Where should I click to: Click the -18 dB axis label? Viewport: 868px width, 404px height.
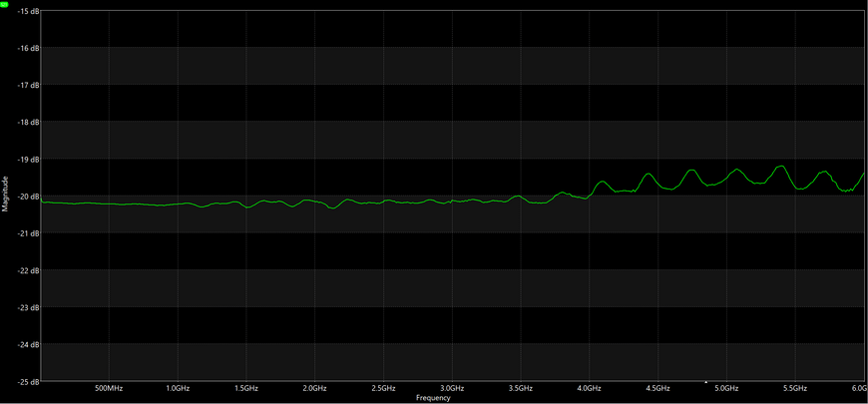coord(28,123)
